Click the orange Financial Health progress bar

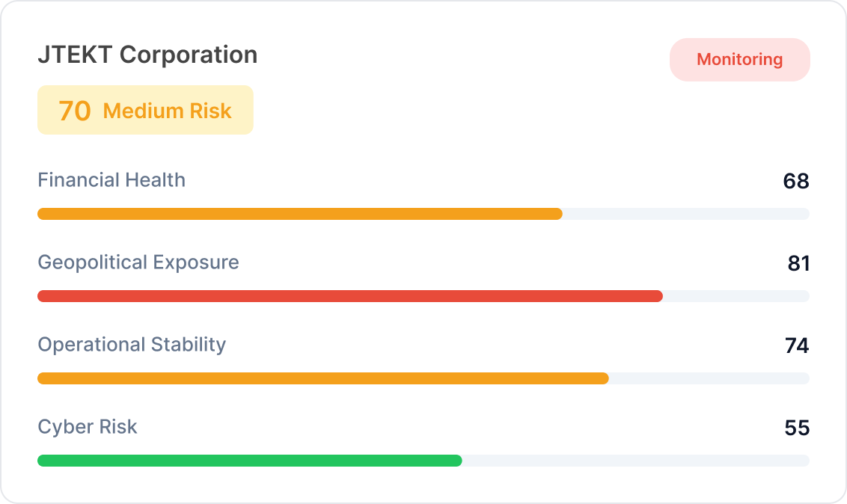click(299, 213)
